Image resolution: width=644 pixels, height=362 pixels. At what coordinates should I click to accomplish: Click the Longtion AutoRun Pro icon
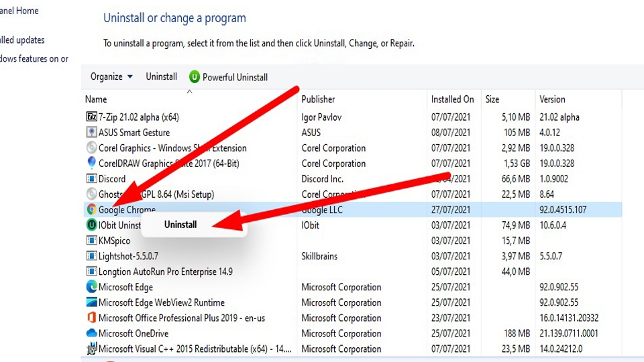[91, 271]
